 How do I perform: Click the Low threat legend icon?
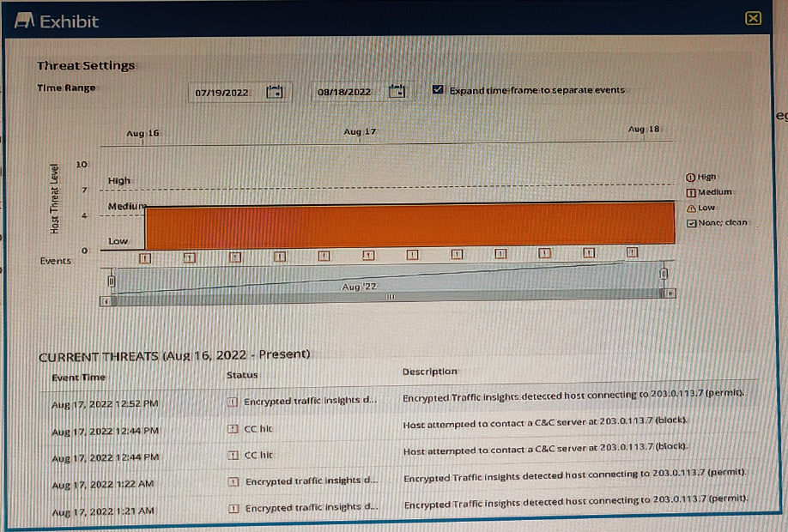[690, 208]
